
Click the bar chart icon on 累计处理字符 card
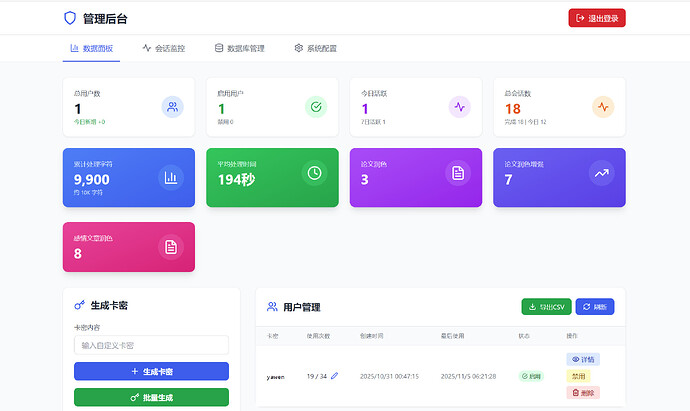(171, 177)
